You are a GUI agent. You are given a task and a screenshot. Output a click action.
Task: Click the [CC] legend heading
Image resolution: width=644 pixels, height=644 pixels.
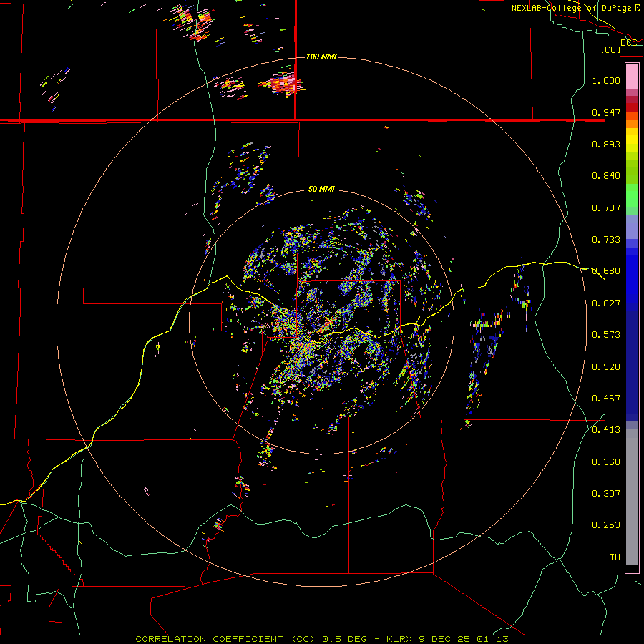coord(610,49)
